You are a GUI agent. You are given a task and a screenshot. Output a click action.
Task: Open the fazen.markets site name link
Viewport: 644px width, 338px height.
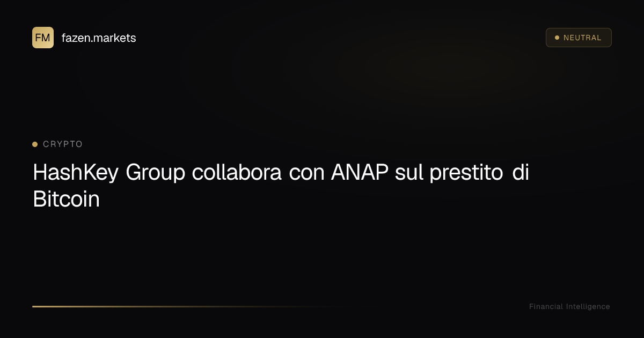pos(99,38)
